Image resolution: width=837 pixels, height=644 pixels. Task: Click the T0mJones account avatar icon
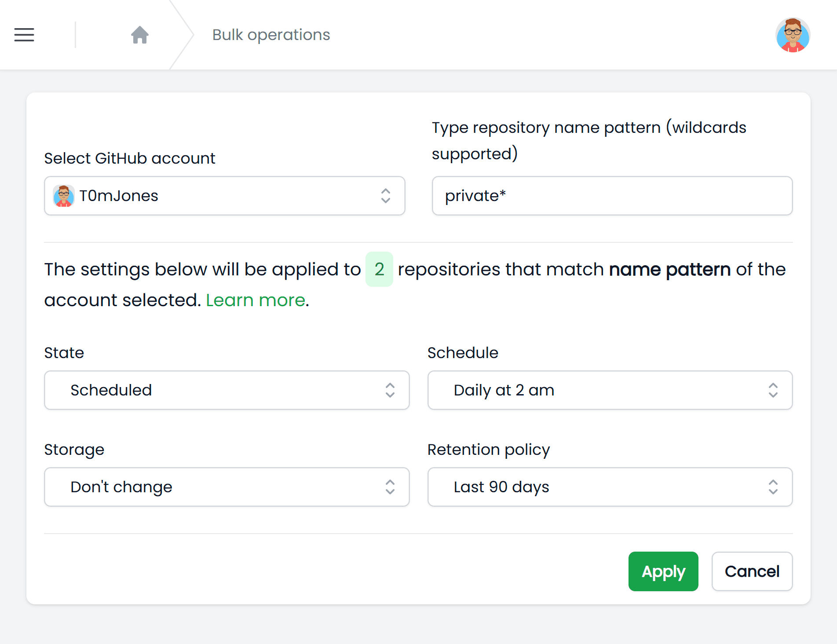tap(64, 196)
